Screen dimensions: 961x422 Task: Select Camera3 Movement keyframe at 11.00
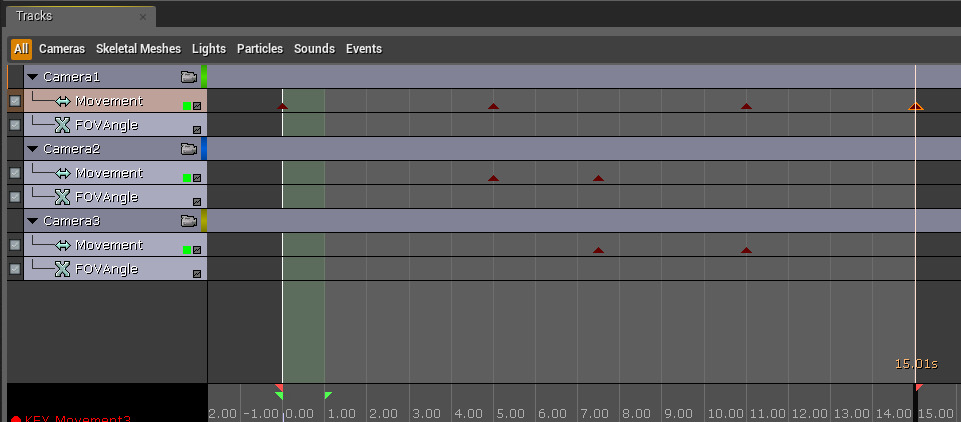(746, 250)
